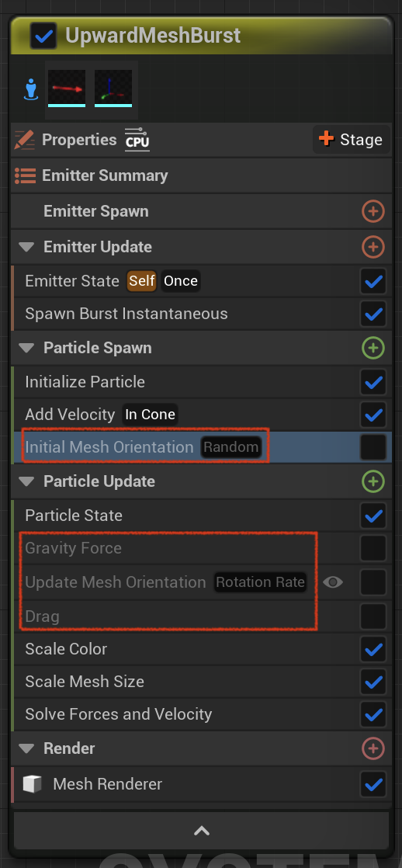Click the Emitter Summary list icon
The width and height of the screenshot is (402, 868).
coord(25,175)
